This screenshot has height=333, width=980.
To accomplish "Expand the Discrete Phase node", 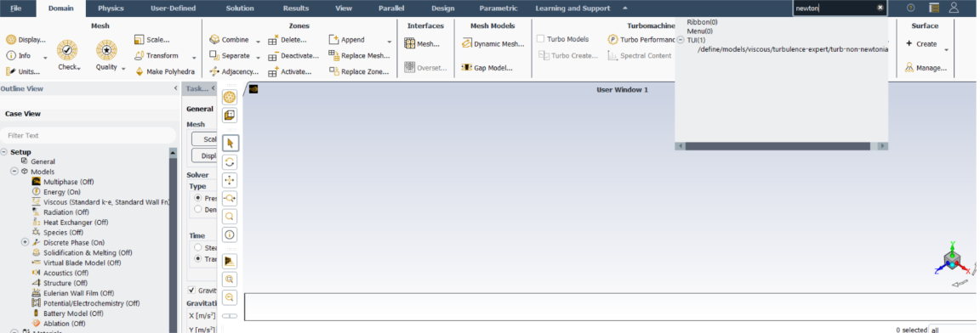I will coord(25,242).
